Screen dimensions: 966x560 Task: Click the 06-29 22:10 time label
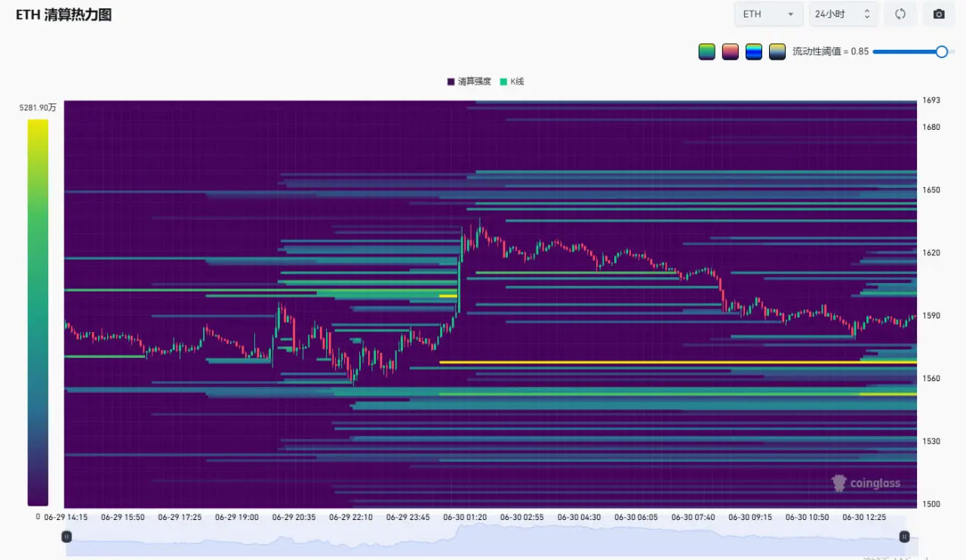tap(350, 517)
